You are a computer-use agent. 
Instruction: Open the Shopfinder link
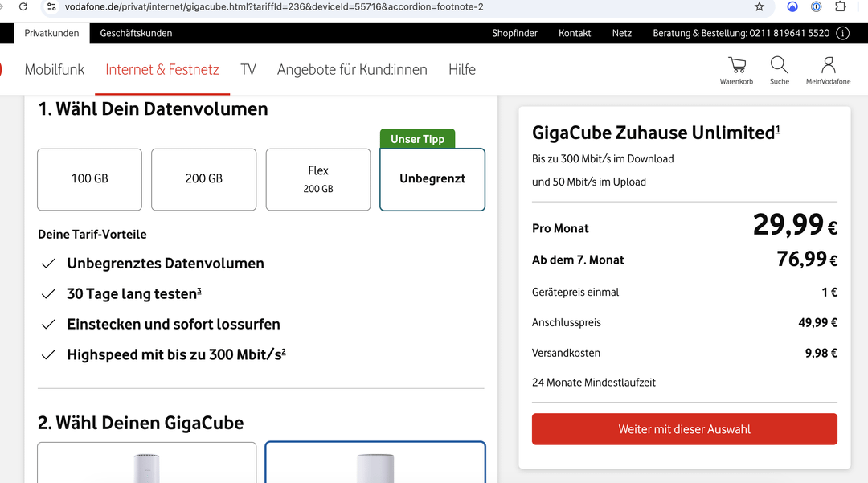pos(514,33)
